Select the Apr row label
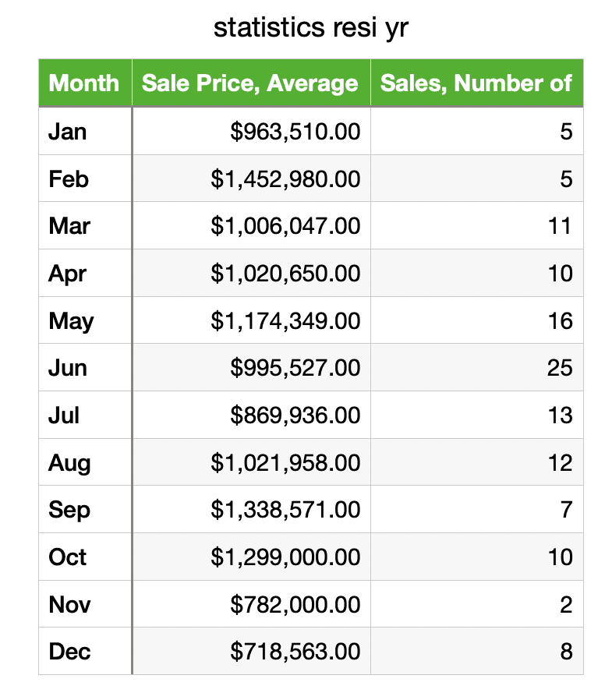 [x=84, y=273]
